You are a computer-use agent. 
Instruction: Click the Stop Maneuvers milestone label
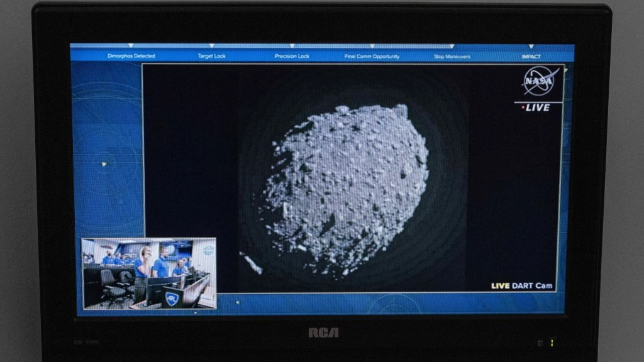pyautogui.click(x=452, y=57)
